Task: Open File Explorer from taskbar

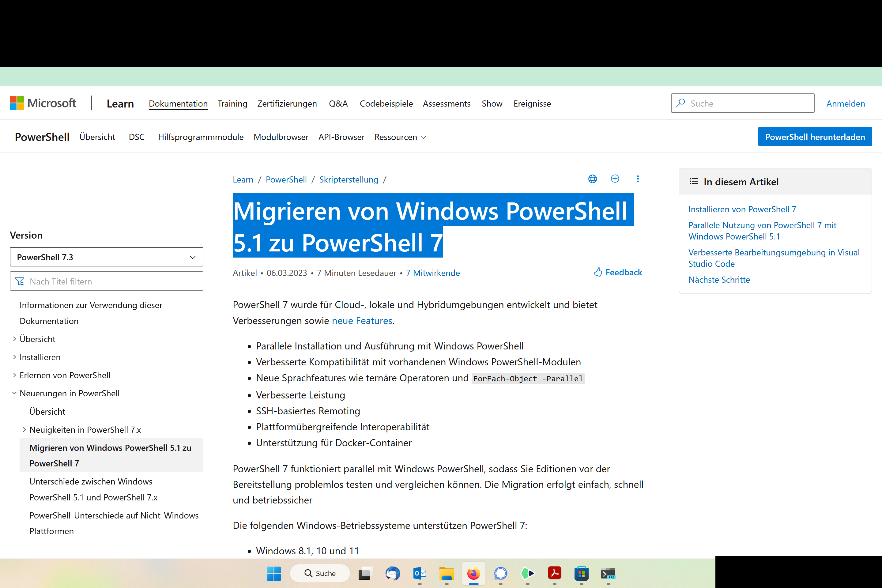Action: (x=447, y=573)
